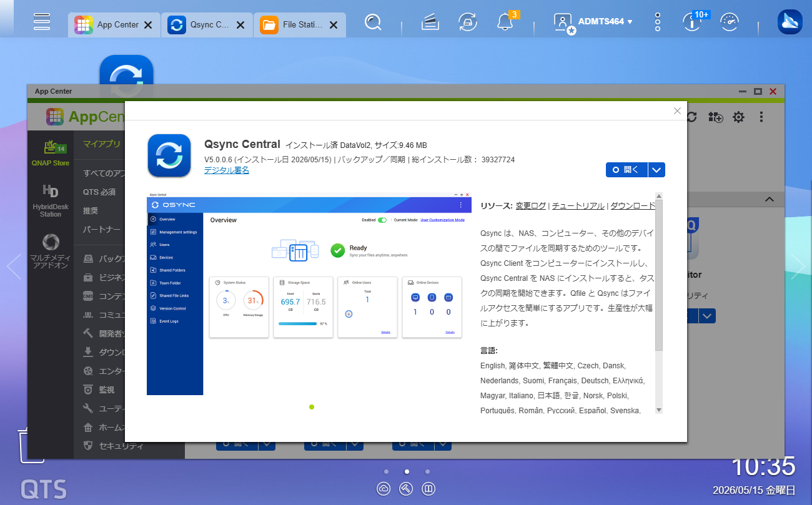812x505 pixels.
Task: Open external devices icon in top bar
Action: click(x=467, y=22)
